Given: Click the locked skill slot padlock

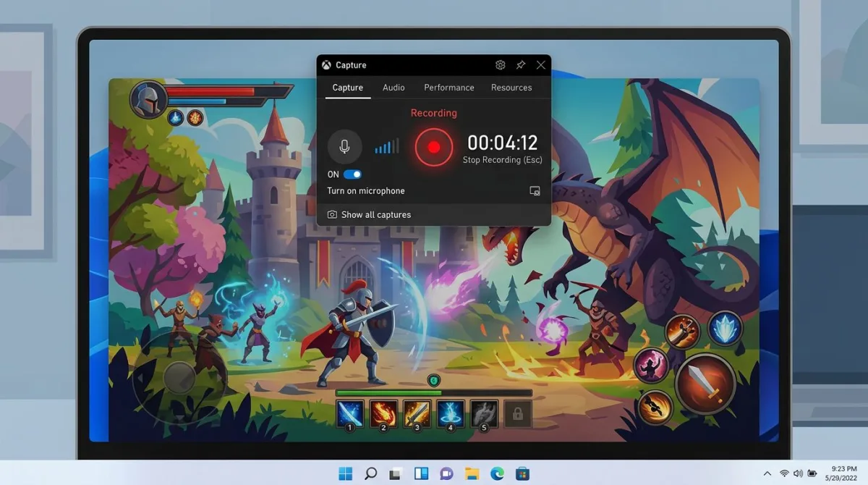Looking at the screenshot, I should (518, 413).
